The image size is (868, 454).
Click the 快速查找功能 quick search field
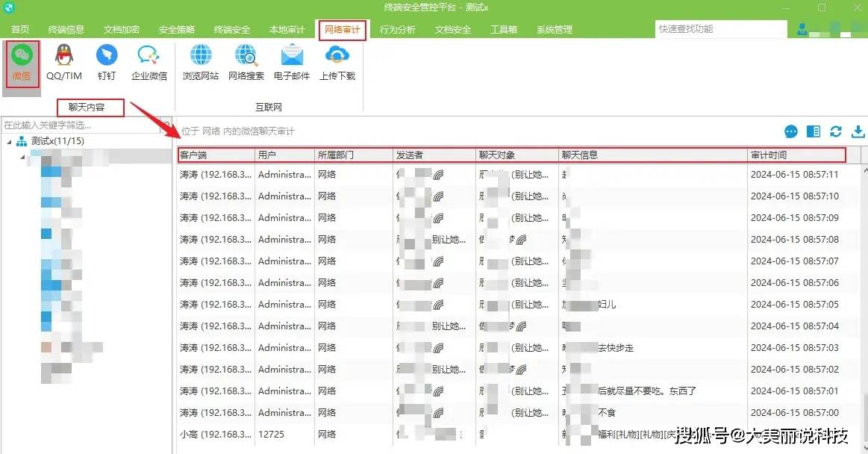(721, 29)
